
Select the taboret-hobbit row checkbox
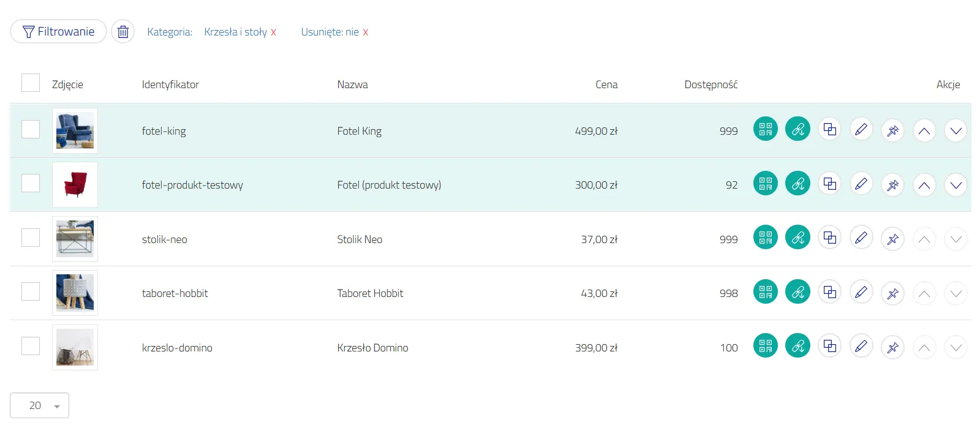click(x=31, y=292)
